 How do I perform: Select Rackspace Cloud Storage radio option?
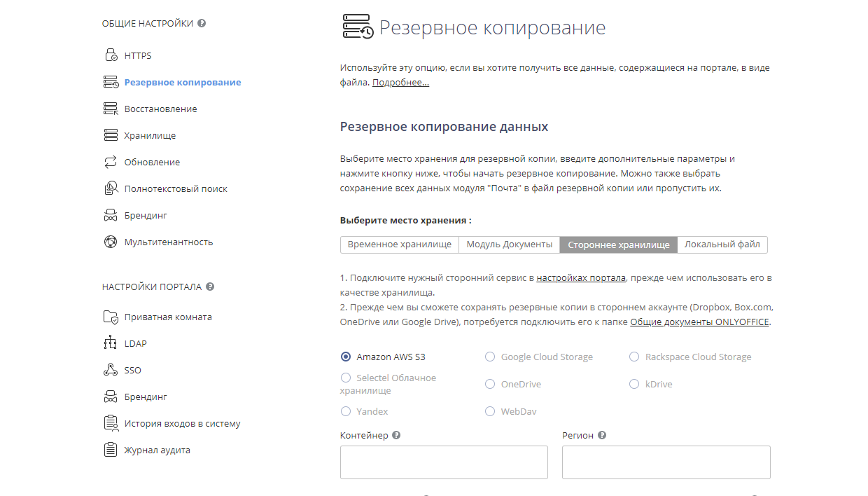click(634, 357)
